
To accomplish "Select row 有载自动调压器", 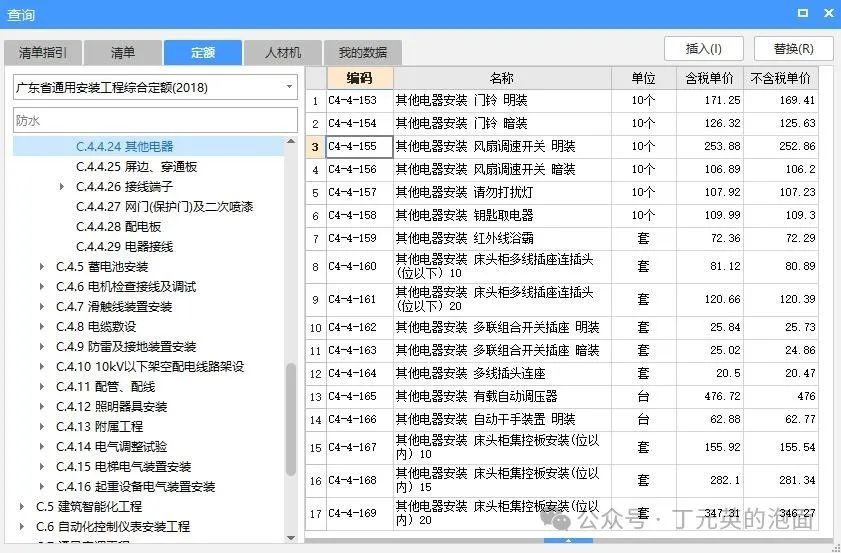I will pyautogui.click(x=562, y=396).
